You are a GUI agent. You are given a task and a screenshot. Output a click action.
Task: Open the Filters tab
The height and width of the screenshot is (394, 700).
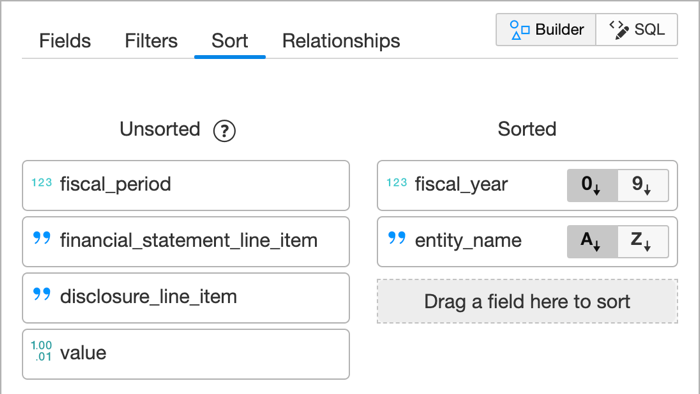tap(151, 41)
